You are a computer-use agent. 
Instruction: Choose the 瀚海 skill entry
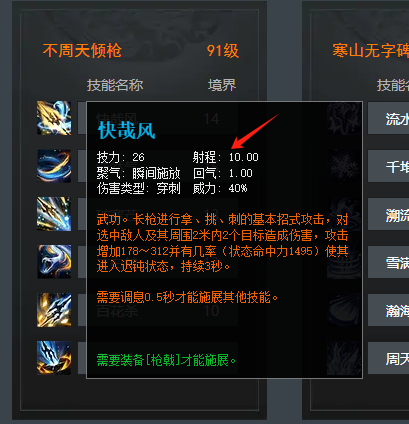389,310
